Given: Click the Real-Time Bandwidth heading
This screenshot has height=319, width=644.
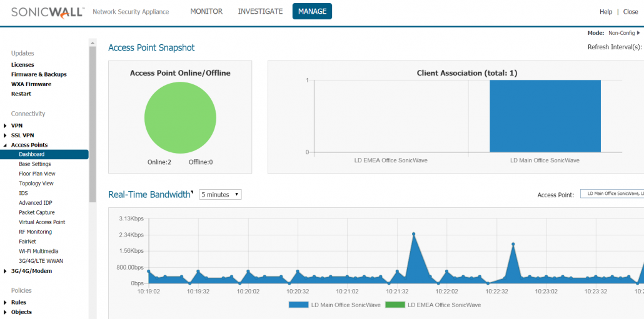Looking at the screenshot, I should (x=149, y=194).
